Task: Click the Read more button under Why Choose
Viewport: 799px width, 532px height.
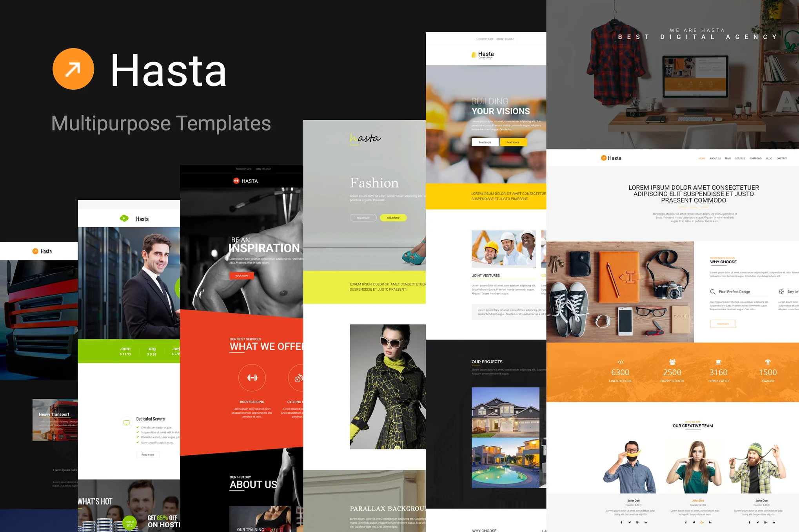Action: coord(723,324)
